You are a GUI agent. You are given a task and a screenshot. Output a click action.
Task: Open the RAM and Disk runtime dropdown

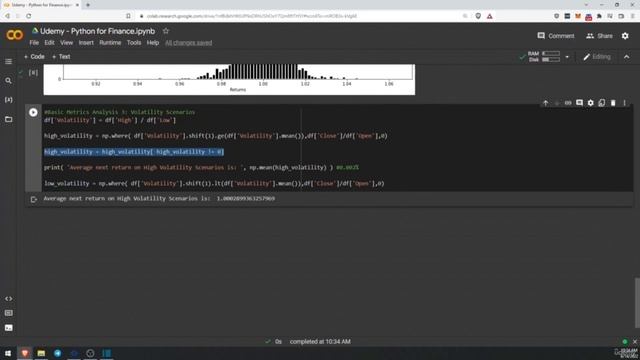(x=567, y=57)
